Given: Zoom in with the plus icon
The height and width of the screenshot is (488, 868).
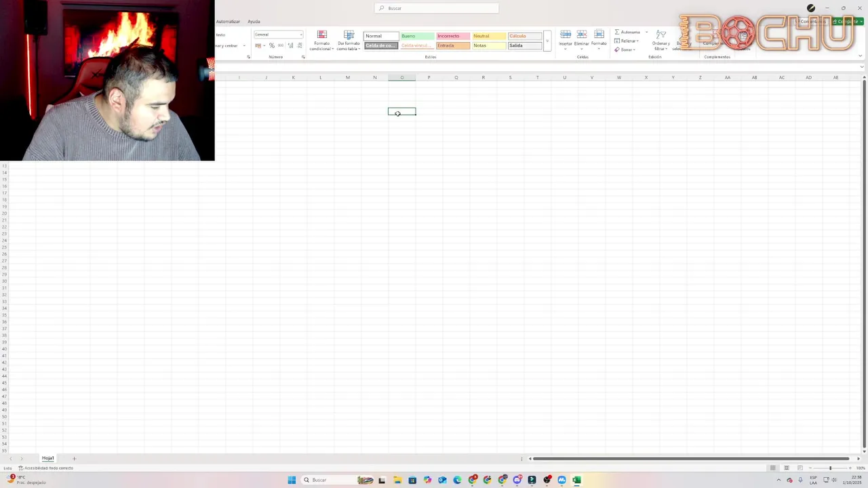Looking at the screenshot, I should pos(850,468).
